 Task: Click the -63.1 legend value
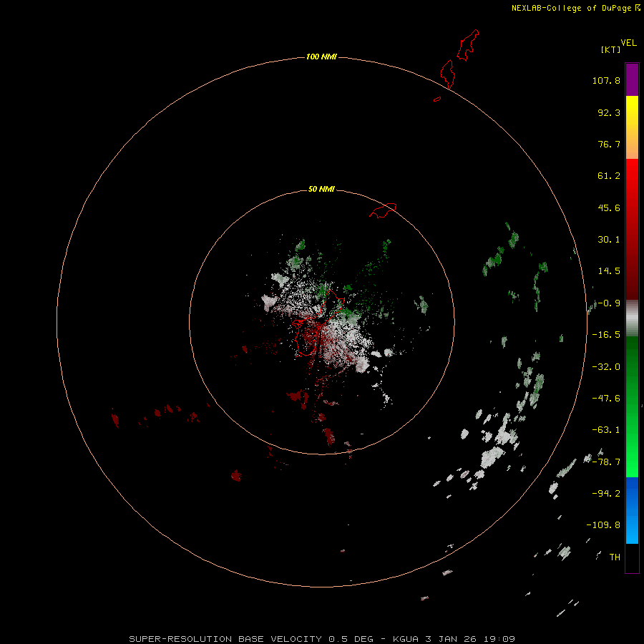(x=606, y=430)
